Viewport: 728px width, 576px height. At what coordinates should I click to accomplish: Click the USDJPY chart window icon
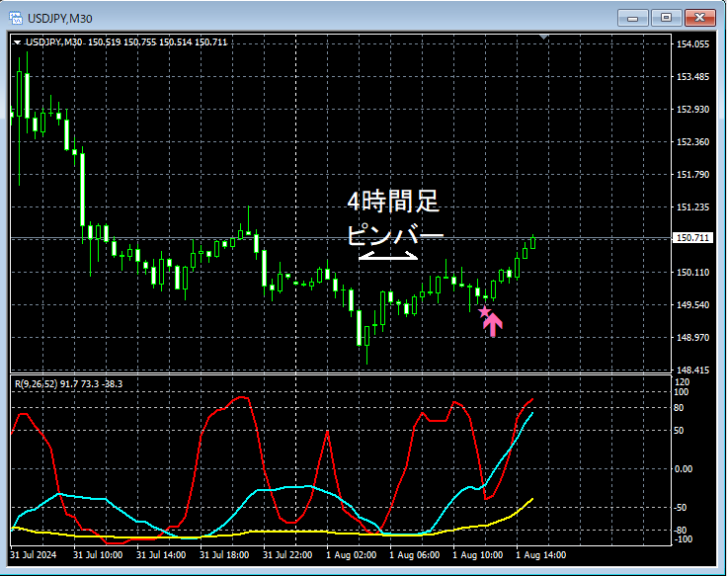(16, 19)
